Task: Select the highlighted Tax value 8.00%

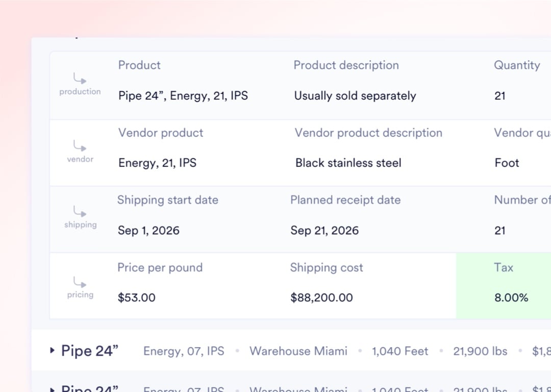Action: tap(512, 298)
